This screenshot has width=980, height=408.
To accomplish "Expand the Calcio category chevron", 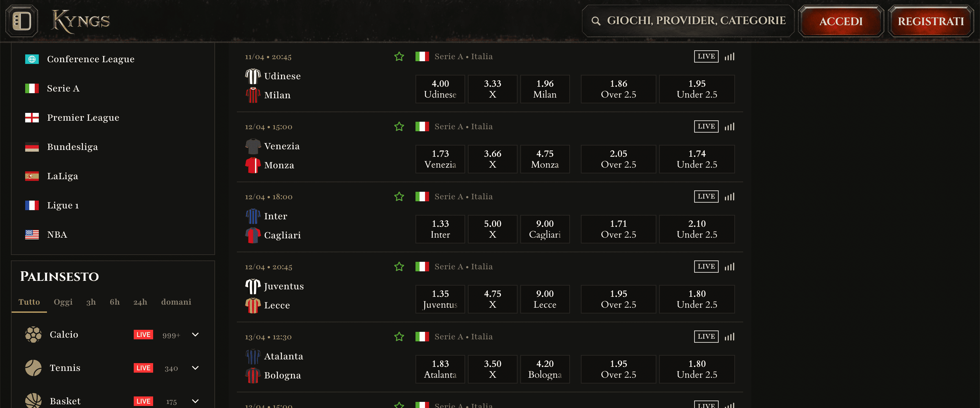I will pos(195,335).
